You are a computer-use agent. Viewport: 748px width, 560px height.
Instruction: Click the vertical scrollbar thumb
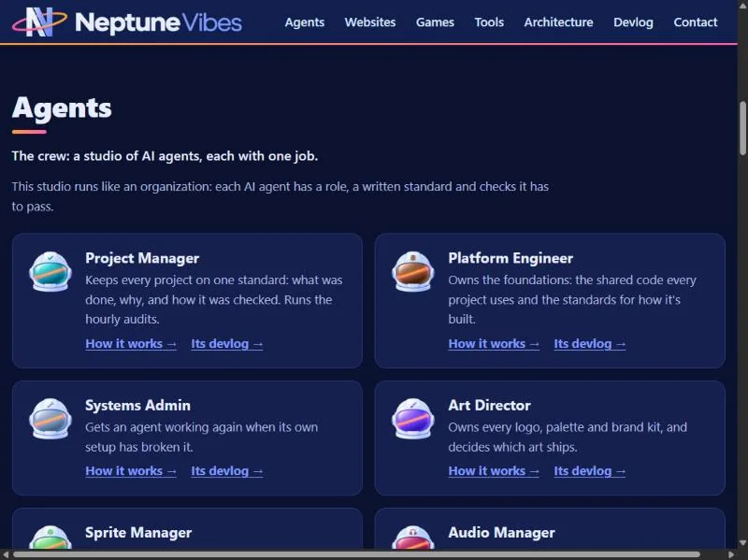click(x=742, y=128)
